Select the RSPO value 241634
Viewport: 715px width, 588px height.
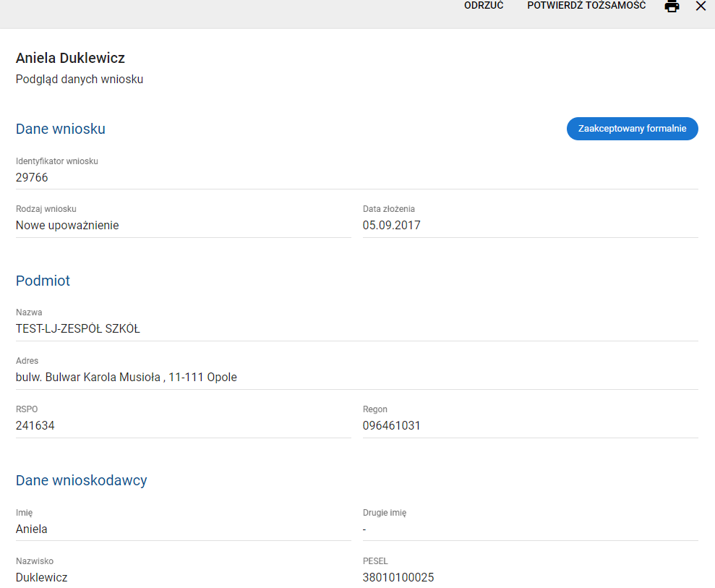click(x=35, y=426)
